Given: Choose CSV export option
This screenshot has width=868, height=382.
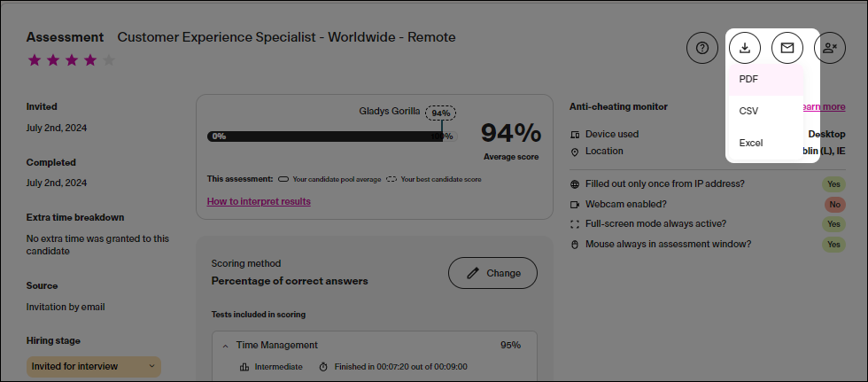Looking at the screenshot, I should tap(766, 112).
